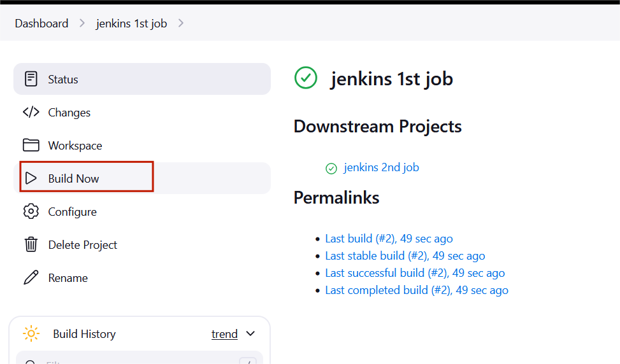
Task: Click the Workspace folder icon
Action: 31,145
